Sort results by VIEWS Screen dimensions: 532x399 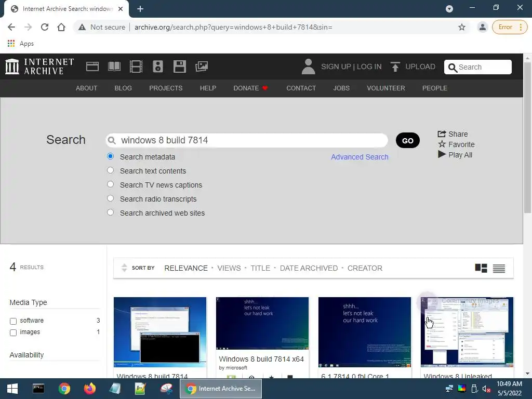(229, 268)
